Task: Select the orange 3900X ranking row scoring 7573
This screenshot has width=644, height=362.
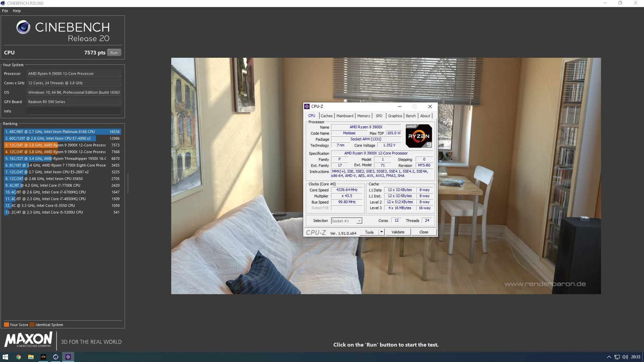Action: 62,145
